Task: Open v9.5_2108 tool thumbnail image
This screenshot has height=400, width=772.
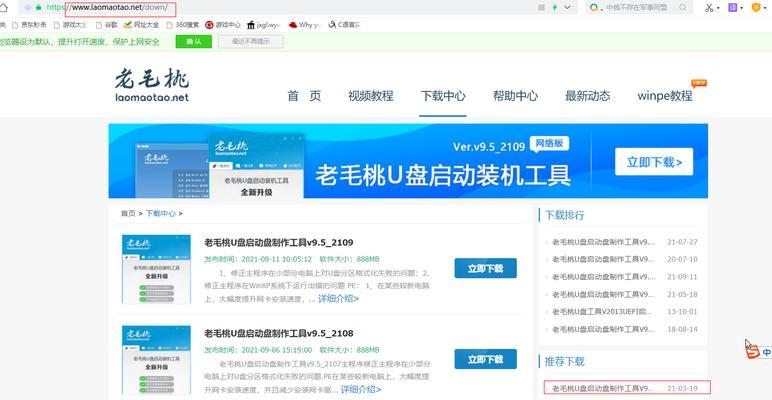Action: tap(156, 360)
